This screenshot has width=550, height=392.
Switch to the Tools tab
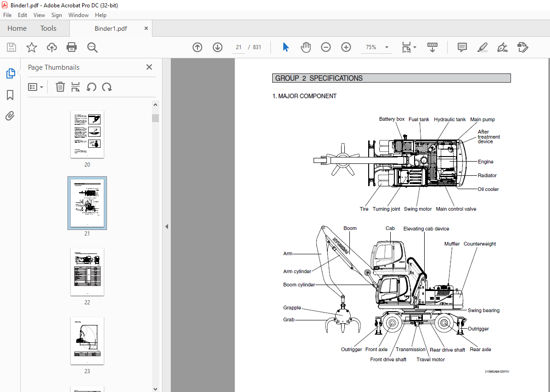point(48,28)
